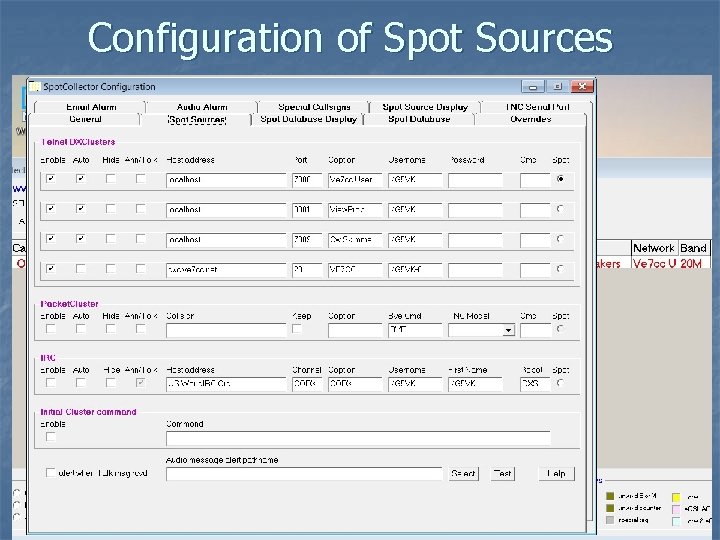Minimize the SpotCollector Configuration window
This screenshot has width=720, height=540.
(533, 86)
